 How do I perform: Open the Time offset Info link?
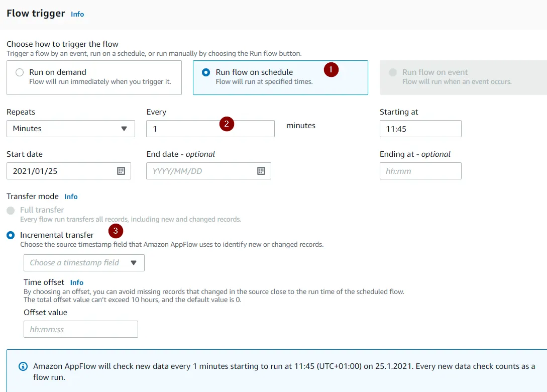click(x=77, y=282)
